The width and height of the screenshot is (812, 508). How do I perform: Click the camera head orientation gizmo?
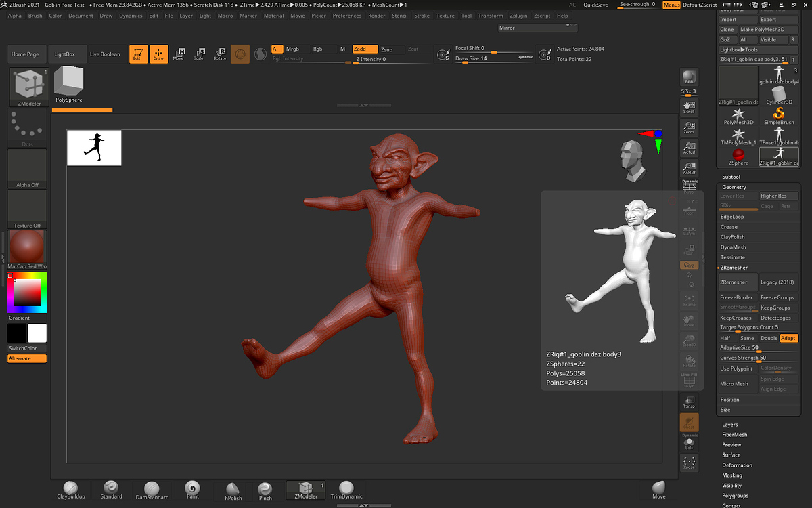tap(633, 161)
